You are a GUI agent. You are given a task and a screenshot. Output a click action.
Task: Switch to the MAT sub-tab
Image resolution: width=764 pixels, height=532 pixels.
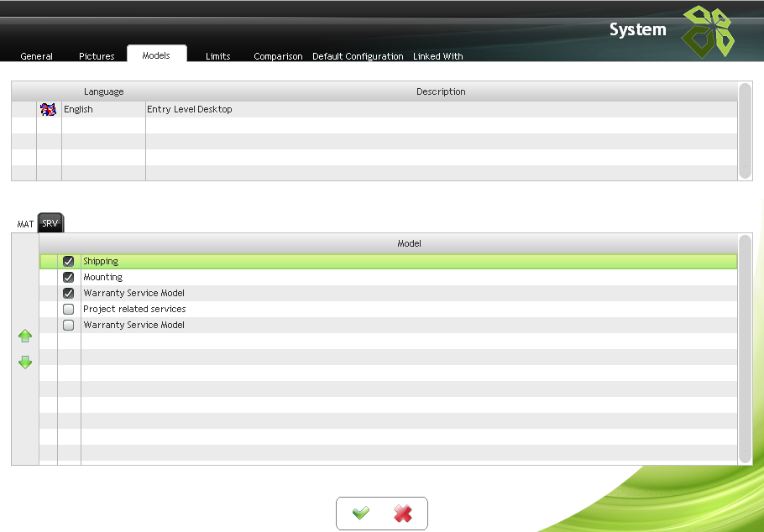25,223
